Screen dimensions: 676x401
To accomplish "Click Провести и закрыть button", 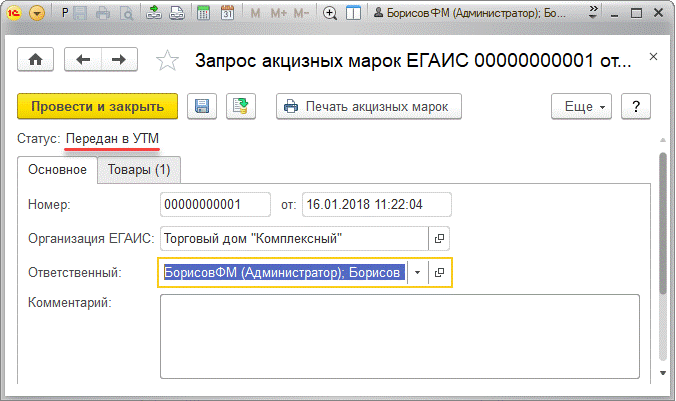I will 97,106.
